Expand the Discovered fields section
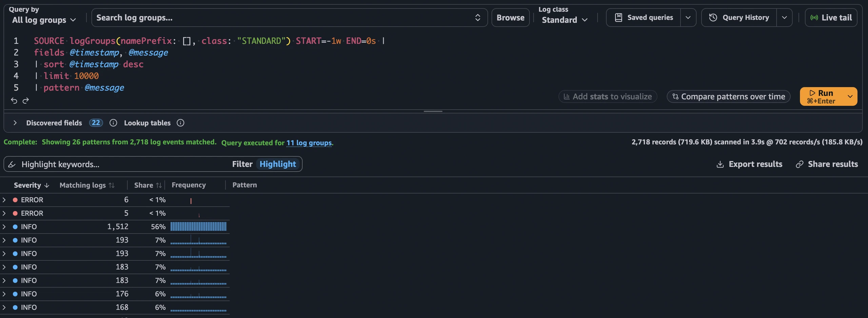The width and height of the screenshot is (868, 318). point(15,123)
